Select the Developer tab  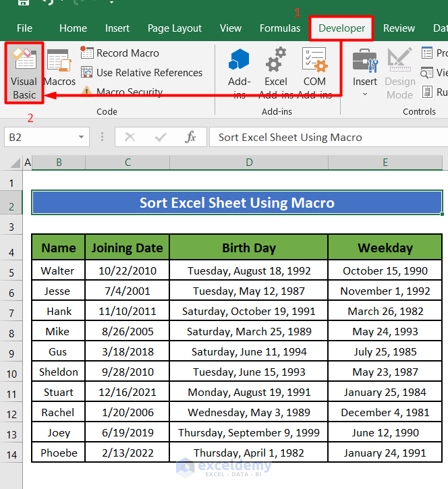[341, 28]
